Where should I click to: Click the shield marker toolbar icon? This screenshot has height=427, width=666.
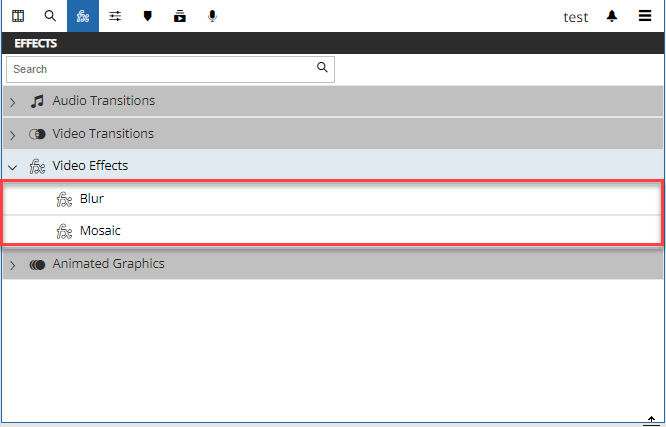click(x=148, y=16)
